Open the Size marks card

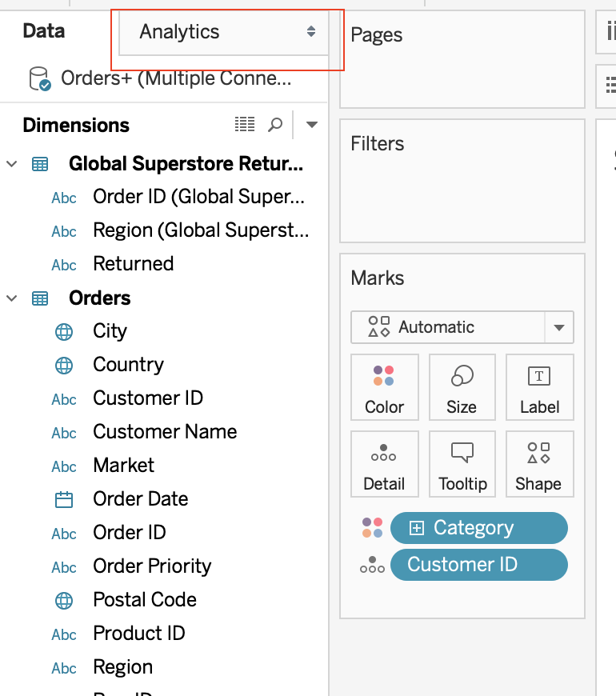pyautogui.click(x=462, y=387)
